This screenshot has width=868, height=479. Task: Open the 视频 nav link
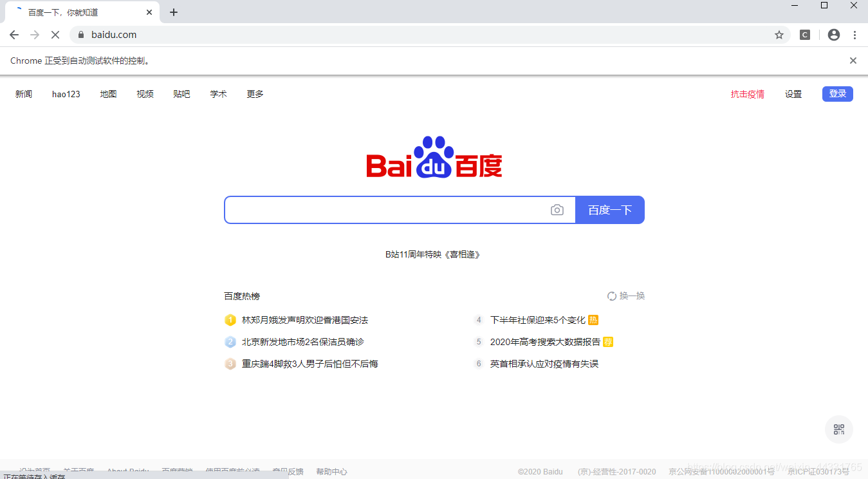pyautogui.click(x=145, y=94)
